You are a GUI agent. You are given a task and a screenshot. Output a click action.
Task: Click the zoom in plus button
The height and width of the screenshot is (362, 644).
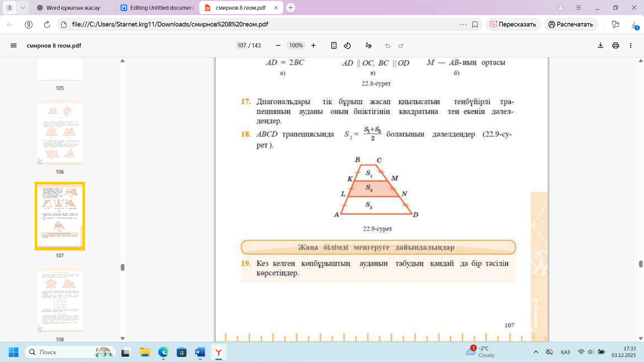[313, 46]
